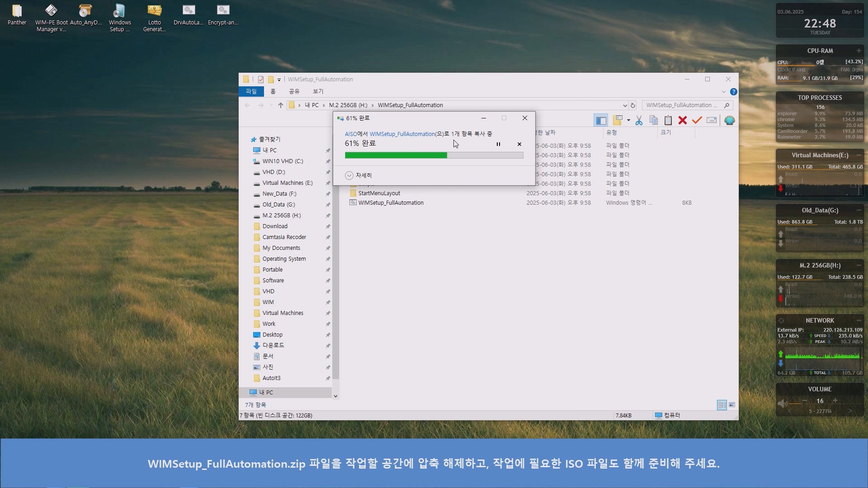Click the Classic Shell settings shell icon
Viewport: 868px width, 488px height.
[x=729, y=121]
